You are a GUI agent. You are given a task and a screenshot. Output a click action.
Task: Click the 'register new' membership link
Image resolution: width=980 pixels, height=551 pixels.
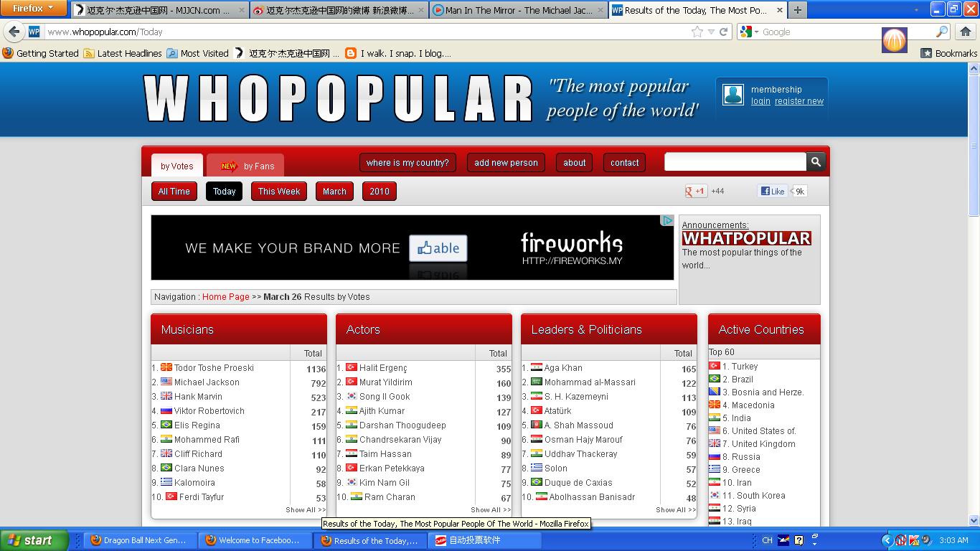pos(798,101)
